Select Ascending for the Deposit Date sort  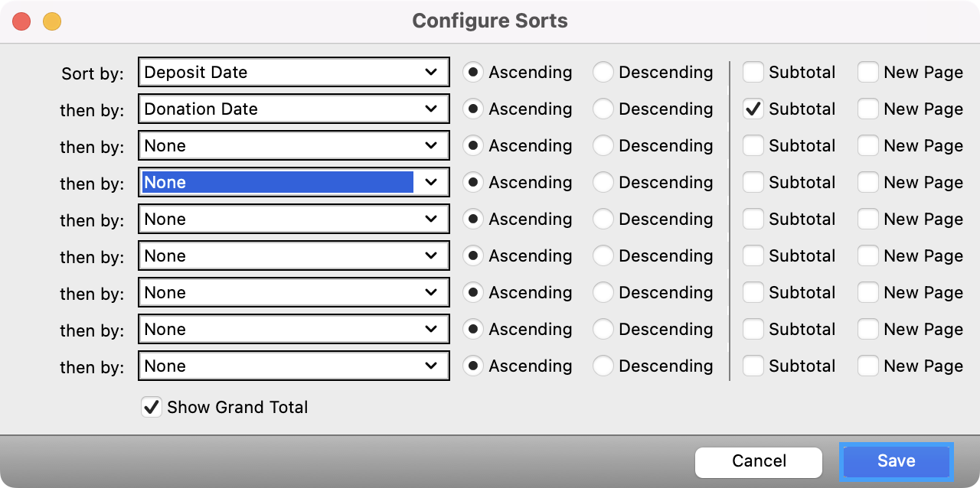point(474,73)
